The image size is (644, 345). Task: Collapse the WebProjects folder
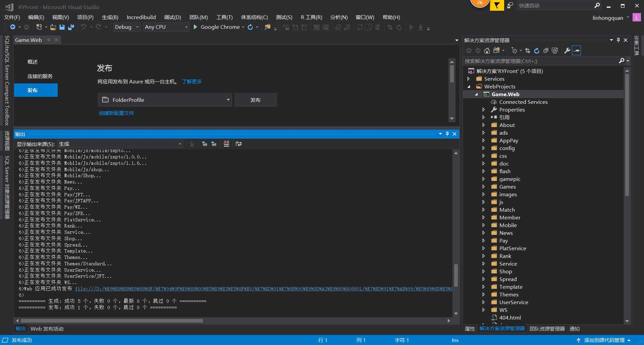tap(469, 86)
